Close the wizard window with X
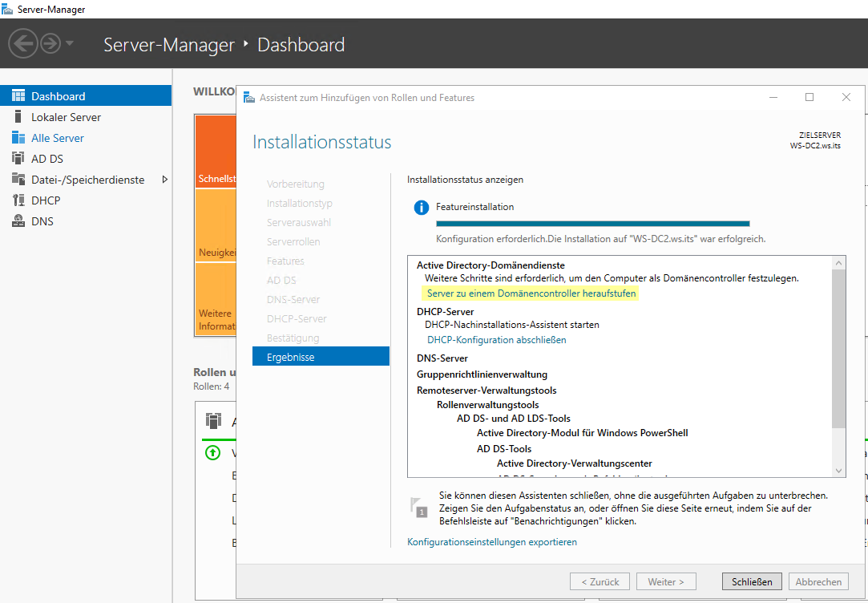Image resolution: width=868 pixels, height=603 pixels. (x=846, y=98)
